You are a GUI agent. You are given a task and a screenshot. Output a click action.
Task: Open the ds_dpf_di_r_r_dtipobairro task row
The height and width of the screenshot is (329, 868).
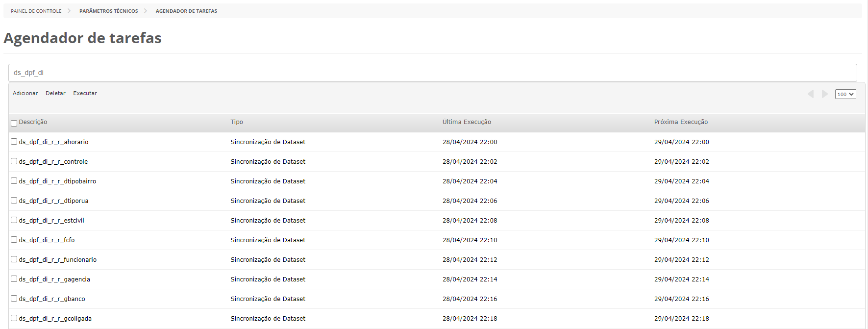(57, 181)
